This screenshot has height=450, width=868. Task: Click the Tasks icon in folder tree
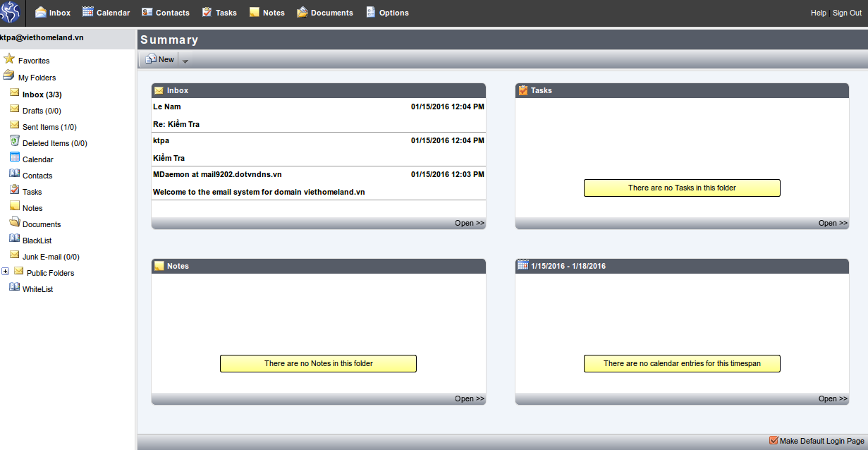(x=15, y=190)
